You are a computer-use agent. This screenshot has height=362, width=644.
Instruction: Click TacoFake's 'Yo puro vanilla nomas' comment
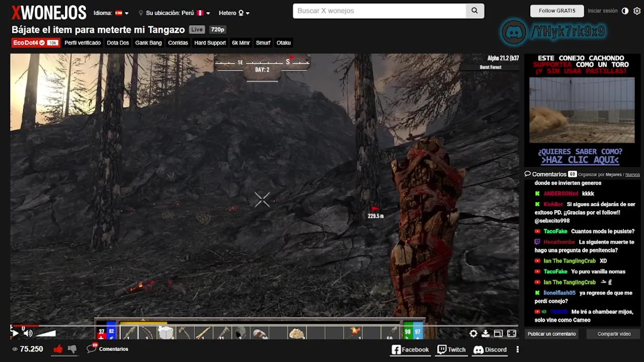[x=598, y=271]
